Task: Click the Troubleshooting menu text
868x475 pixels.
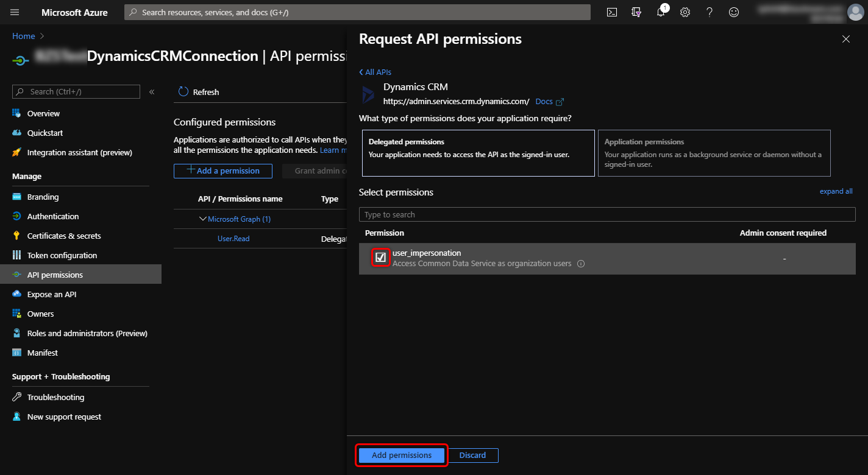Action: point(56,397)
